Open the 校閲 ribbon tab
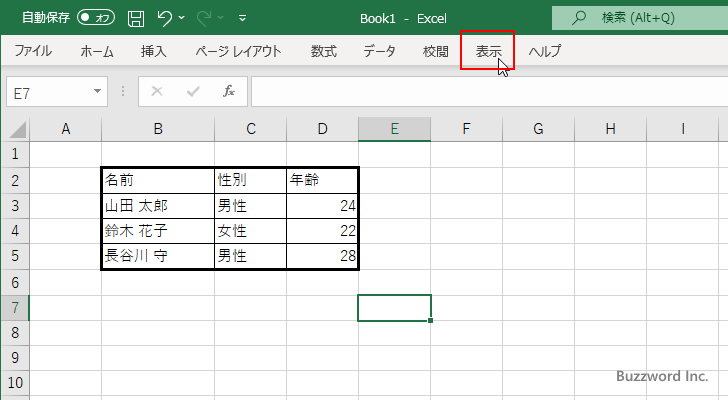 tap(436, 51)
